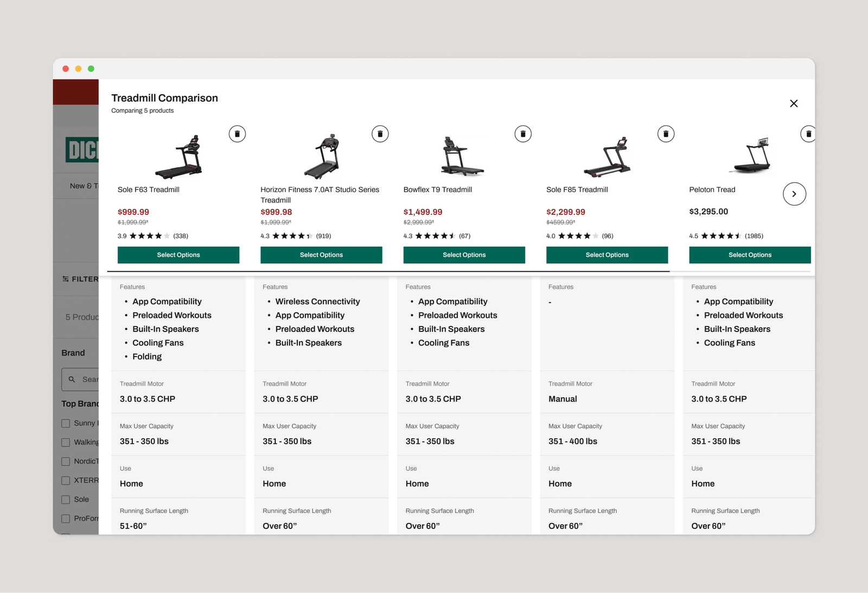This screenshot has width=868, height=593.
Task: Open Horizon Fitness 7.0AT Studio Series link
Action: click(320, 195)
